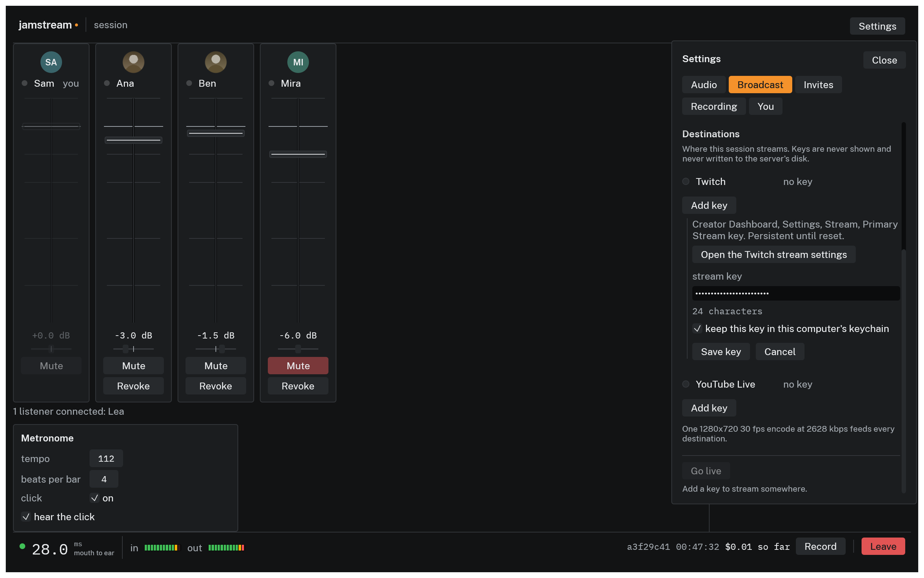The height and width of the screenshot is (578, 924).
Task: Cancel the stream key entry
Action: pyautogui.click(x=780, y=351)
